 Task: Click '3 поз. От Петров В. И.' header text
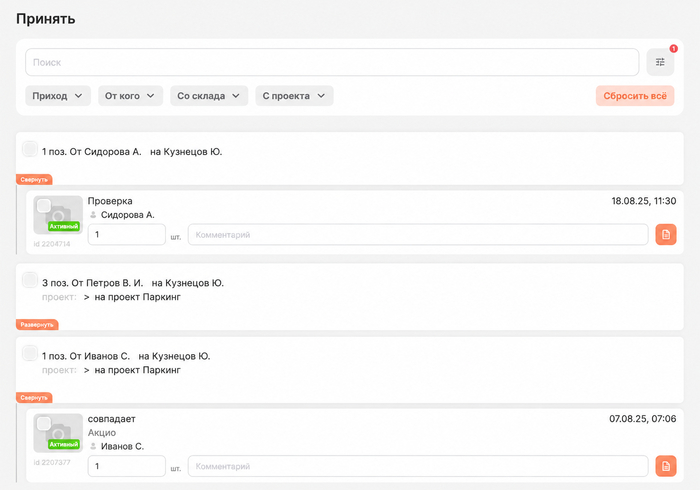92,283
